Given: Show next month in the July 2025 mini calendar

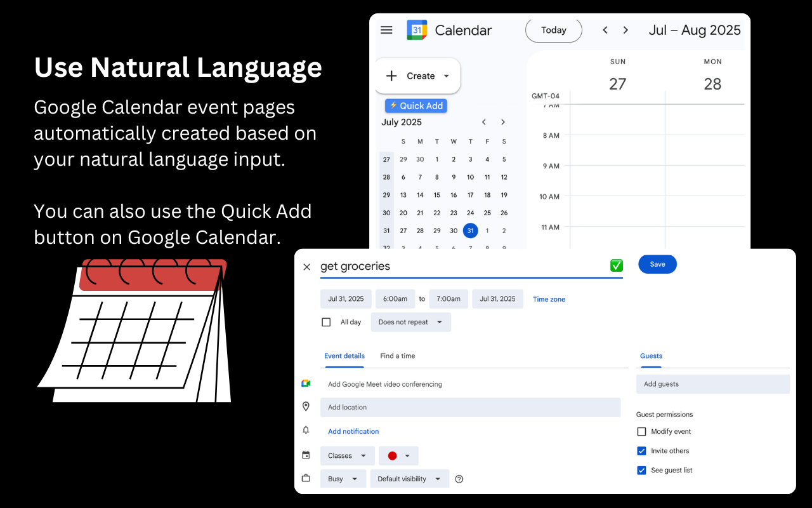Looking at the screenshot, I should [x=503, y=122].
